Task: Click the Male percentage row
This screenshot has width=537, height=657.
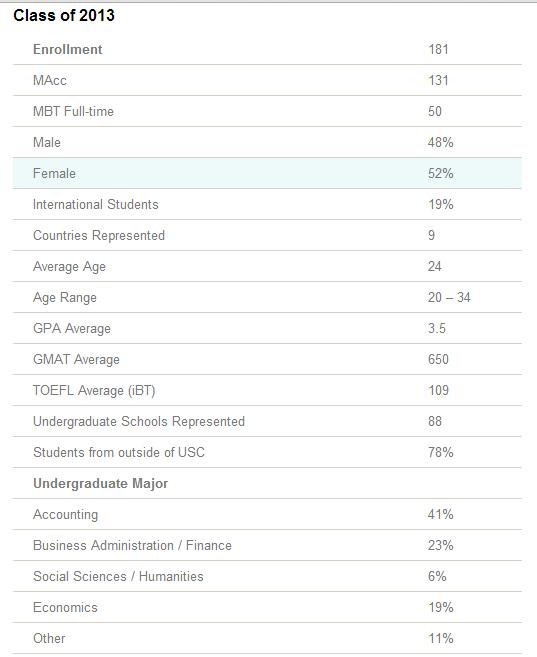Action: [x=267, y=142]
